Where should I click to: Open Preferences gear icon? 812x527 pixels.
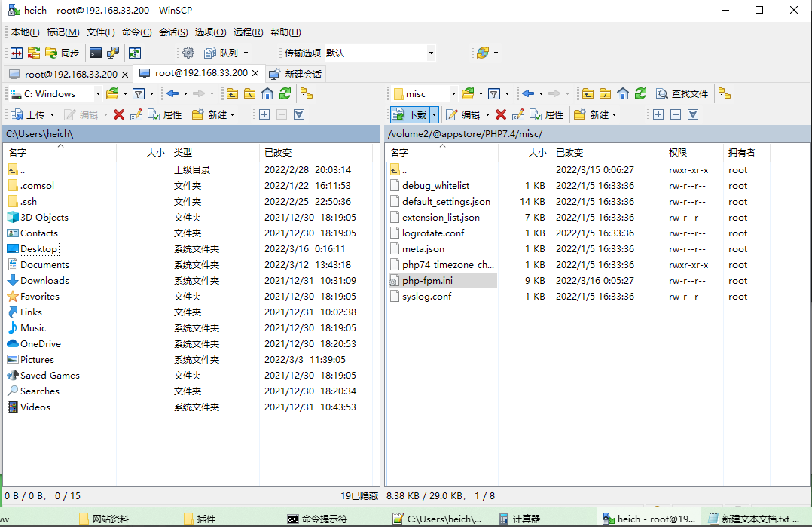(x=188, y=53)
